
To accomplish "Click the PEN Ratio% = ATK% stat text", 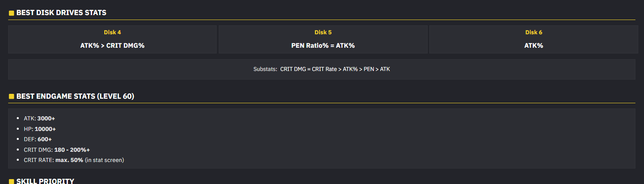I will pos(323,46).
